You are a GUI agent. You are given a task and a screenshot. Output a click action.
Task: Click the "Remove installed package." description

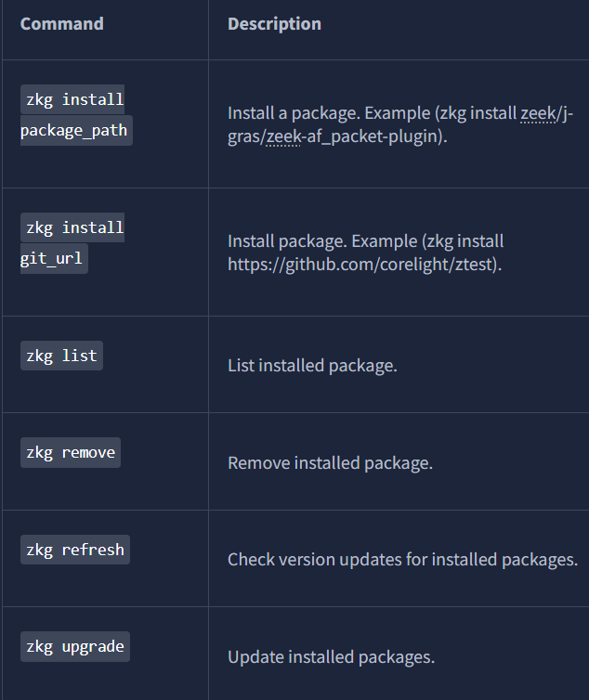330,462
